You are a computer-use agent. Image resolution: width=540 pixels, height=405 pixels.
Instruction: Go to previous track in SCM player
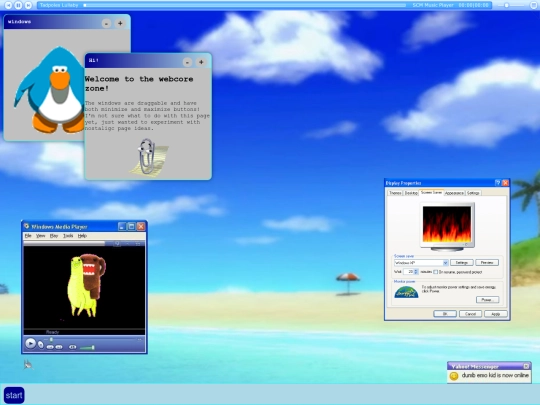8,5
